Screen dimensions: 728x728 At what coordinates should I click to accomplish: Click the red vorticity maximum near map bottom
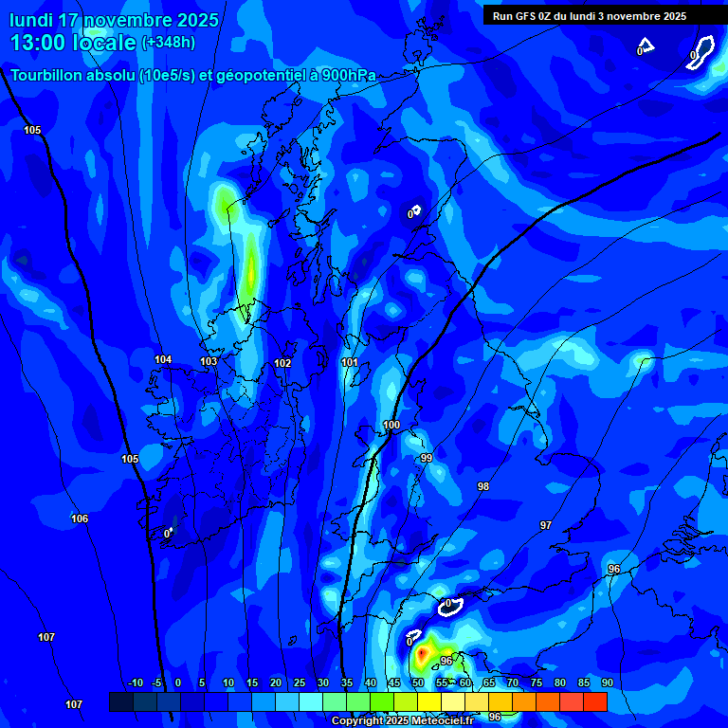pyautogui.click(x=421, y=653)
